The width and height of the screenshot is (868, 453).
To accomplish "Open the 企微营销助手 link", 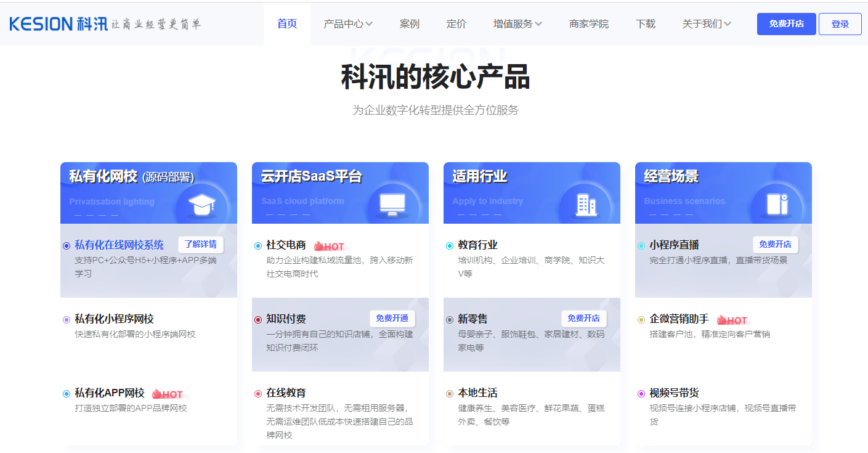I will [x=679, y=319].
